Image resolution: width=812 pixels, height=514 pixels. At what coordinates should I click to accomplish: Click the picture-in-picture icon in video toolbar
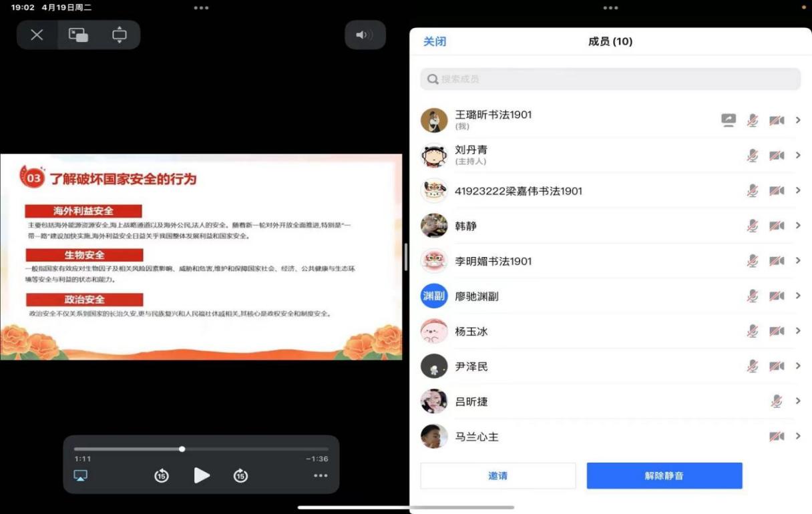pos(78,35)
